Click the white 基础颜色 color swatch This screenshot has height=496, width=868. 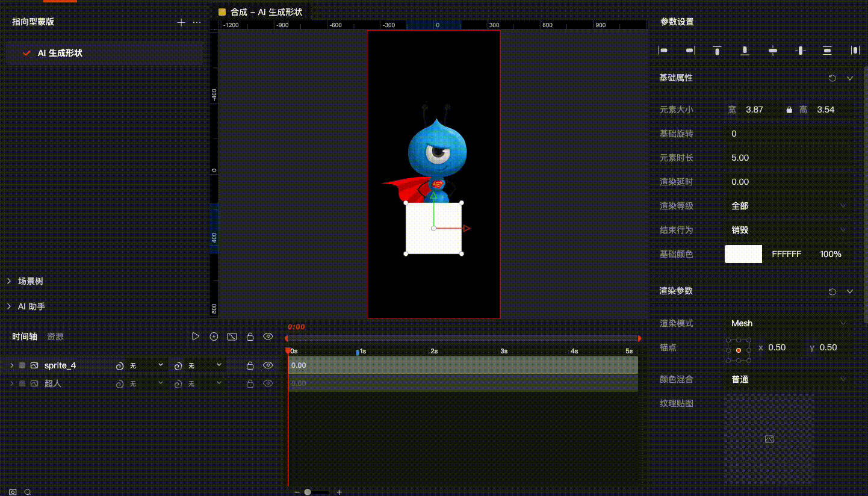(743, 254)
